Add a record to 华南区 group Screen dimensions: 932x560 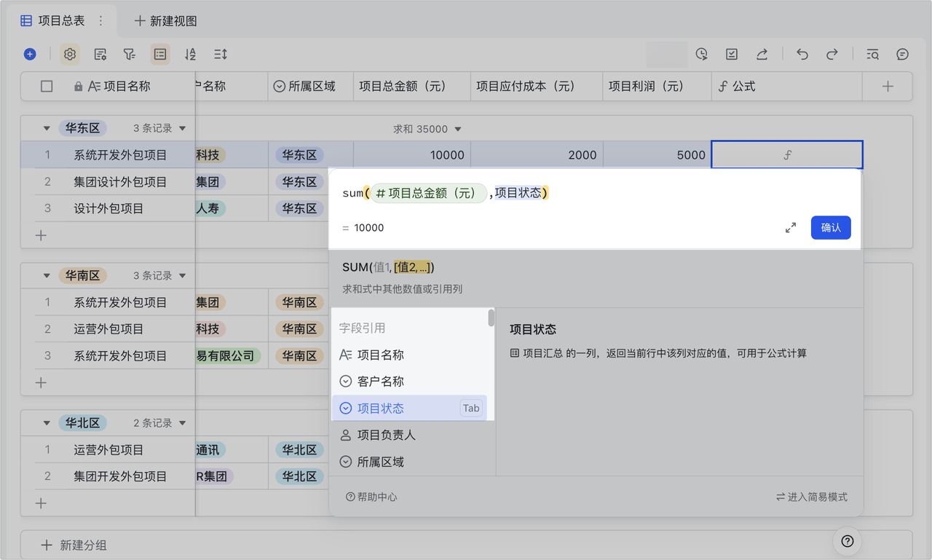41,382
